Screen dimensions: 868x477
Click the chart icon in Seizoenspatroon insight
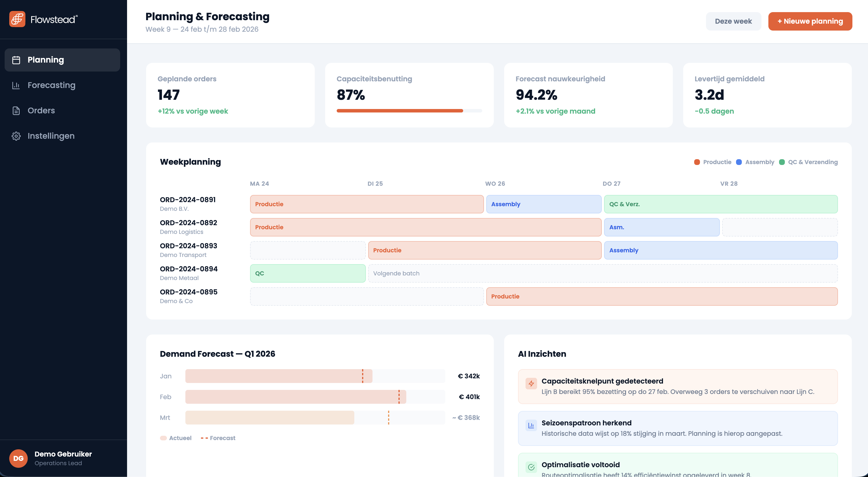pos(531,425)
